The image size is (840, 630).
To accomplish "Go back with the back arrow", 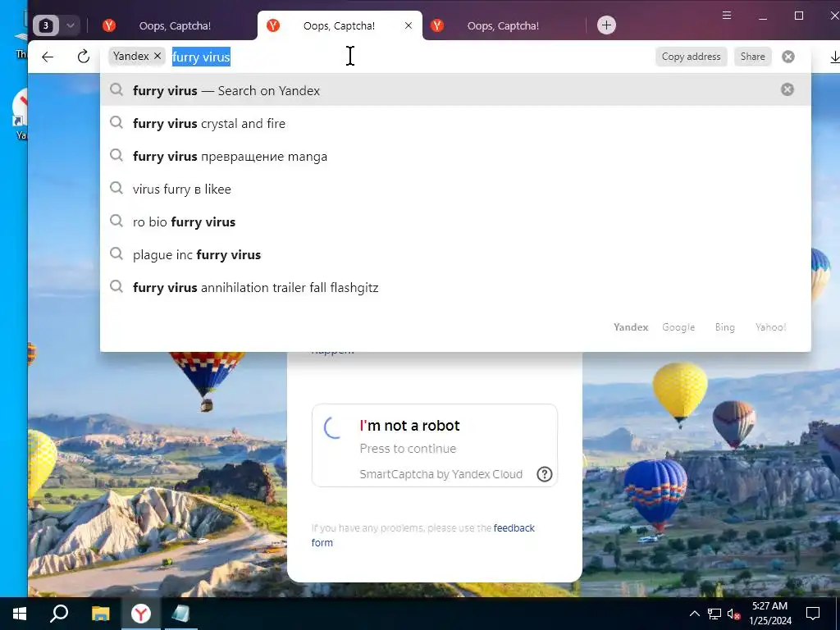I will click(x=48, y=57).
